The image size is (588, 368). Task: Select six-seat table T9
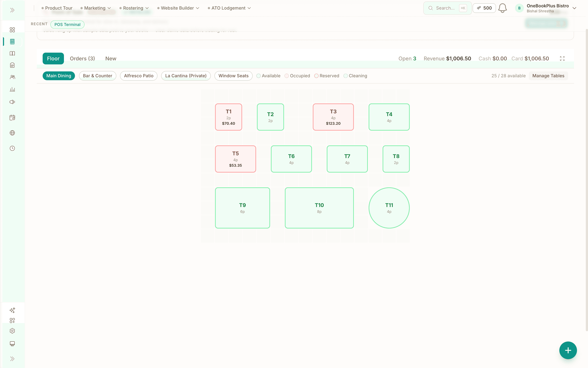click(243, 208)
